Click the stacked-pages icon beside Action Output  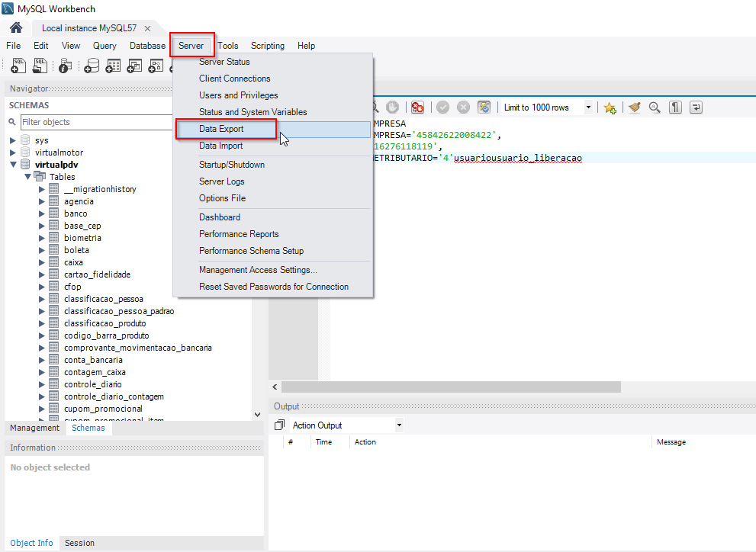tap(279, 425)
